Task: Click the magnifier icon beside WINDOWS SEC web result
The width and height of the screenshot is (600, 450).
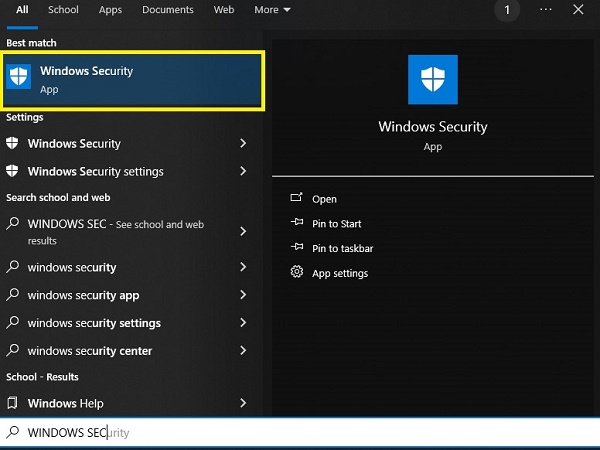Action: [x=13, y=223]
